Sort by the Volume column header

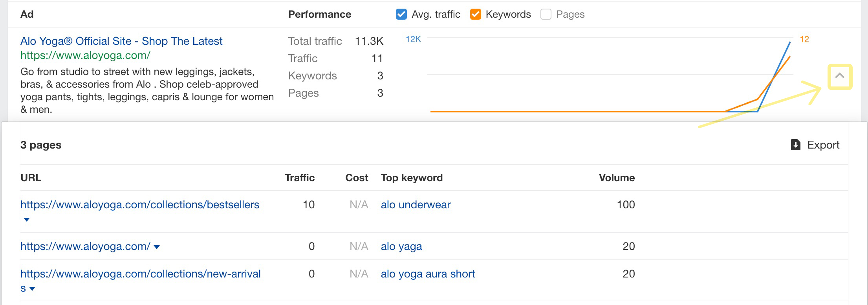click(616, 178)
